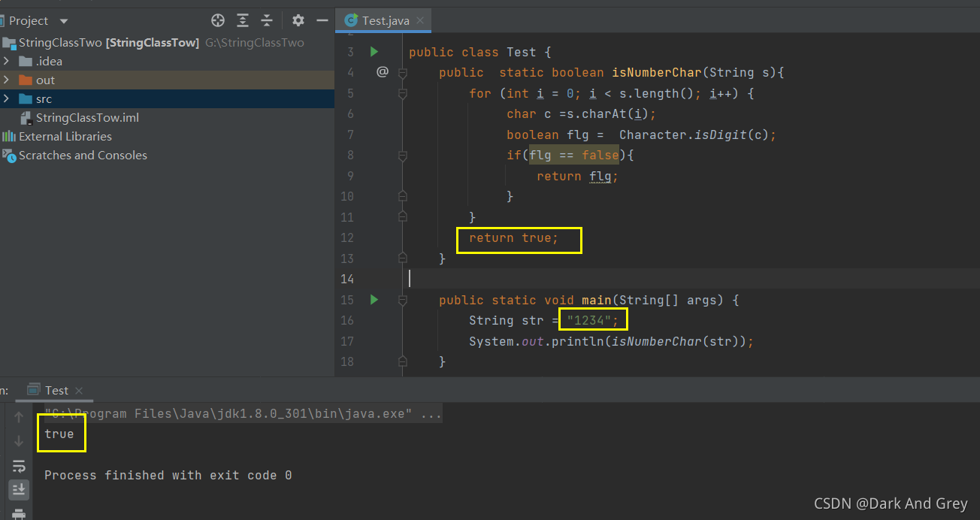Click the Up Stack Trace arrow in Run panel

coord(19,417)
